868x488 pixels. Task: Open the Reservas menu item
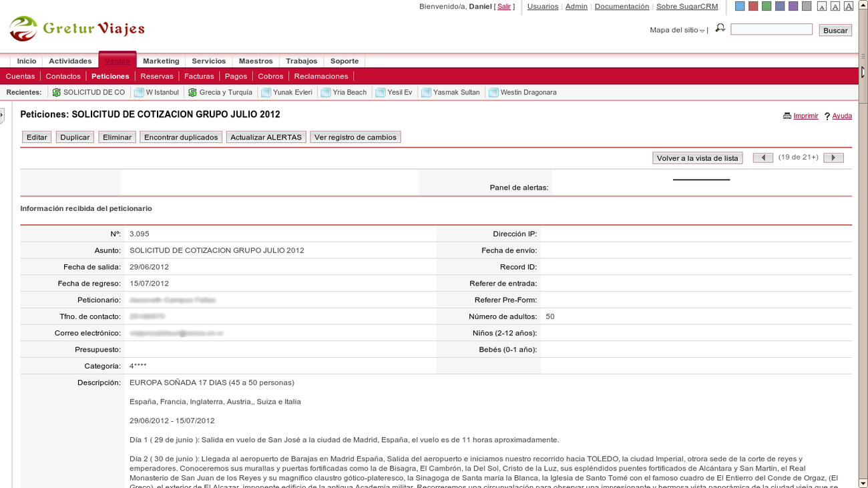point(156,76)
